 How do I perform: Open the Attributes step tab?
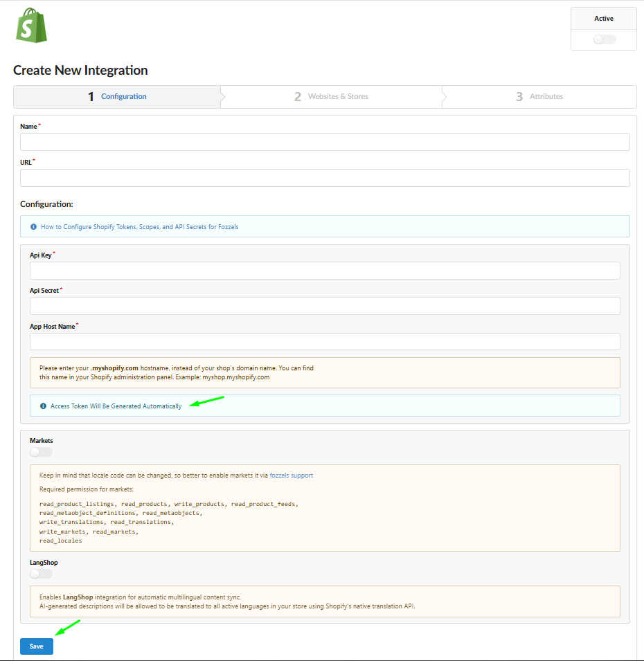[539, 96]
